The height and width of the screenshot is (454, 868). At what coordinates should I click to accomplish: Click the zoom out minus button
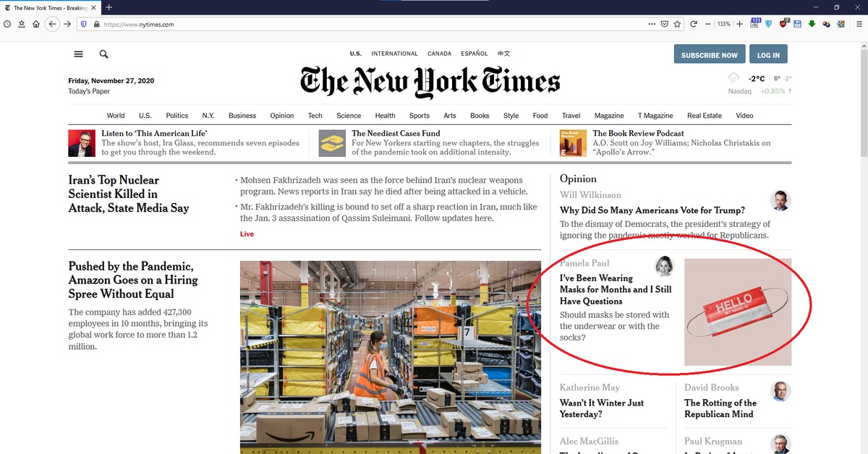(x=707, y=24)
